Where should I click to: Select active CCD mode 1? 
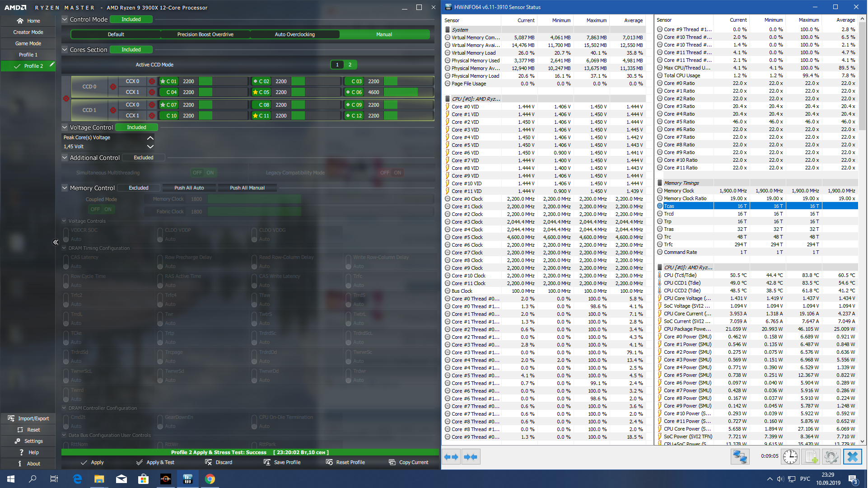(x=337, y=65)
